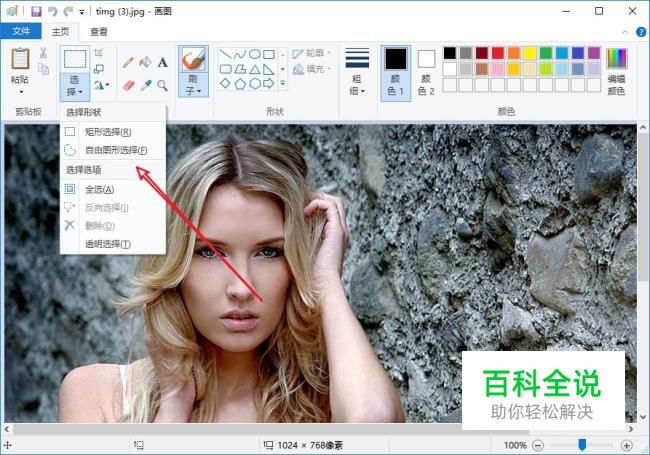
Task: Click the Brush tool icon
Action: 193,59
